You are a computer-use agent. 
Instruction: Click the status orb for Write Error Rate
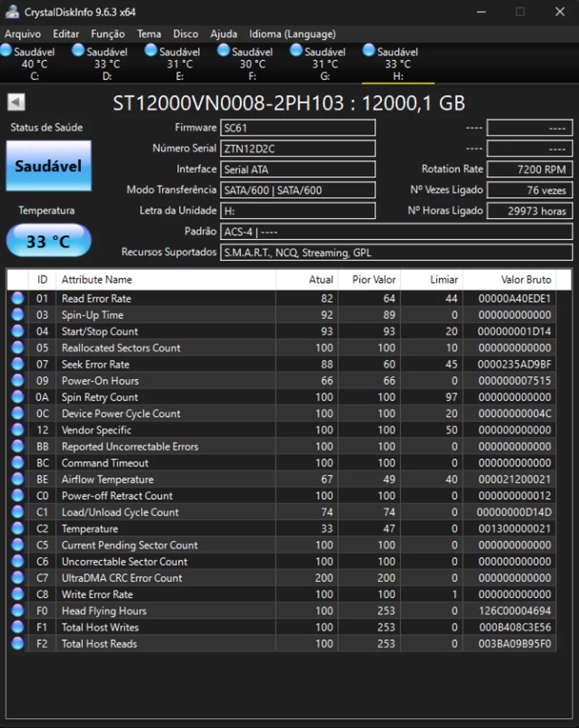tap(18, 594)
